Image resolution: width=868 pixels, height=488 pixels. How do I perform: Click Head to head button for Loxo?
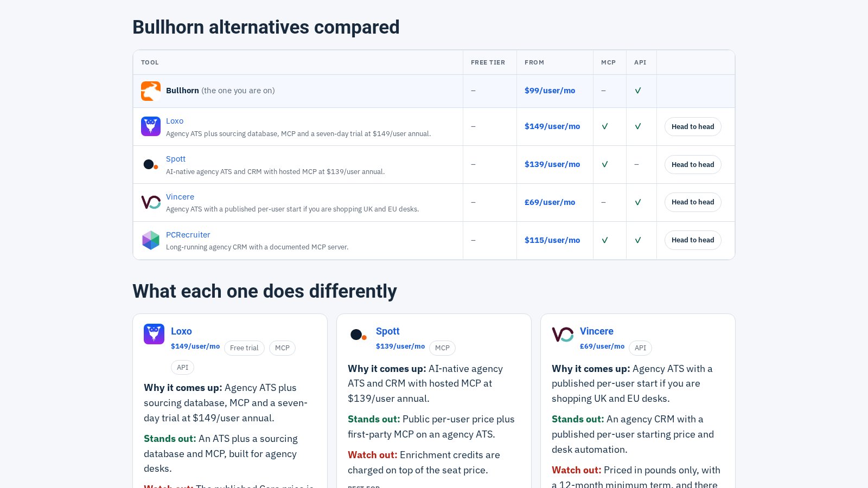point(693,127)
